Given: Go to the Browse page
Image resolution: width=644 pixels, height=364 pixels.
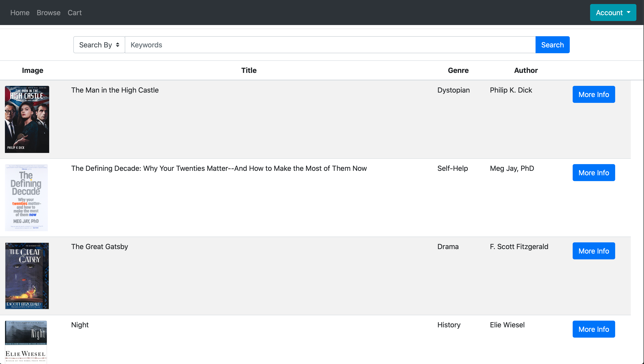Looking at the screenshot, I should pos(49,13).
